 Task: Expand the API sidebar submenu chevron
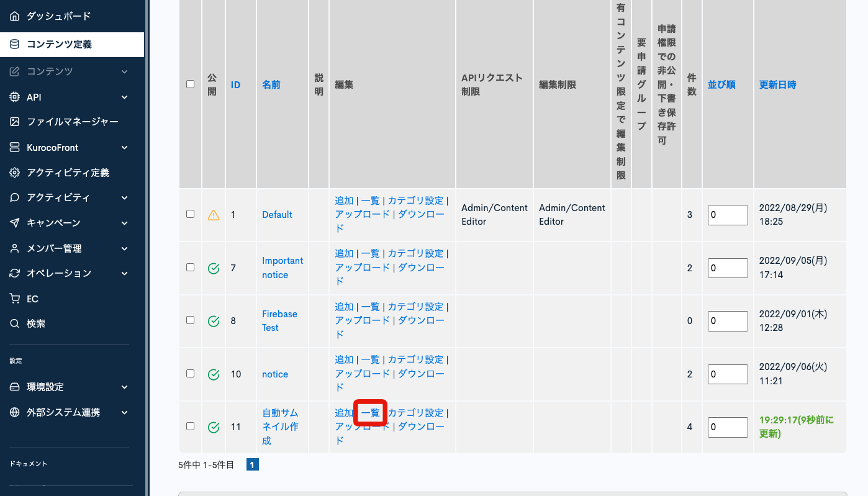pyautogui.click(x=125, y=97)
